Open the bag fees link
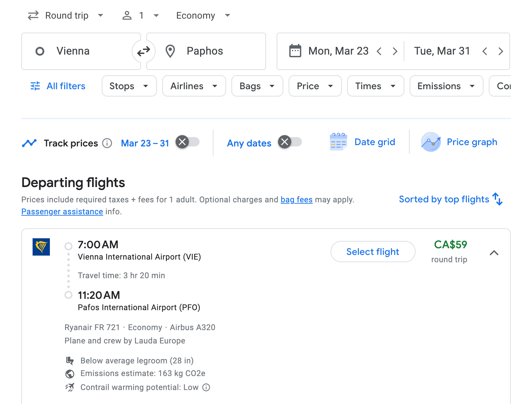This screenshot has height=404, width=532. click(x=296, y=200)
